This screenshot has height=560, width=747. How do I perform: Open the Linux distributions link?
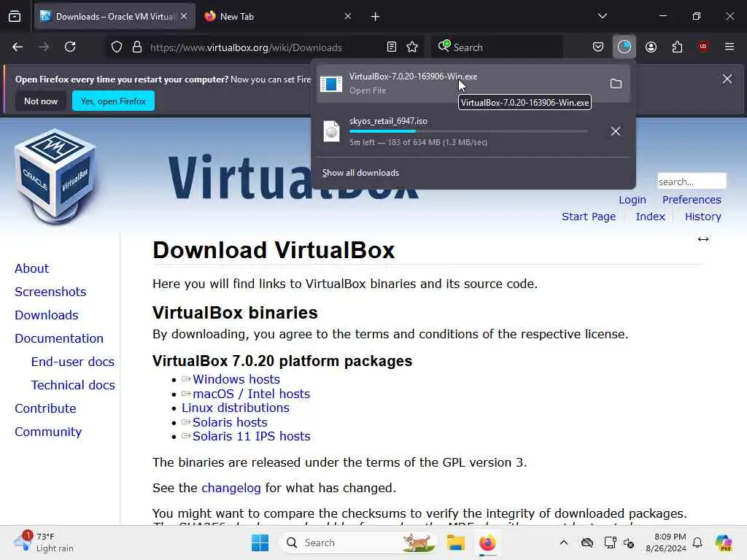point(236,408)
